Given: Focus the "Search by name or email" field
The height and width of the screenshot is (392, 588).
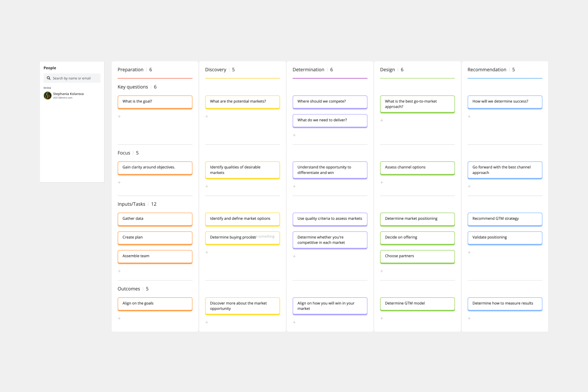Looking at the screenshot, I should (x=73, y=78).
